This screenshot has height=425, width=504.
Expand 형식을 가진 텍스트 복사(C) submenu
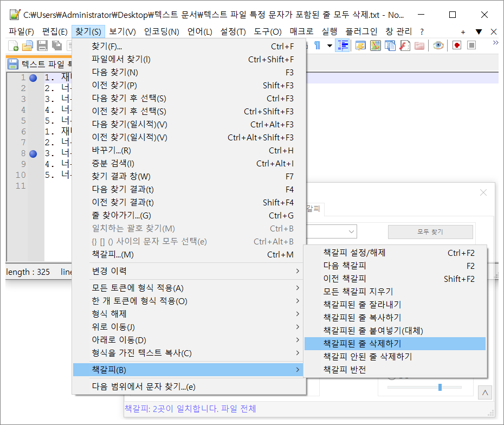(x=189, y=353)
